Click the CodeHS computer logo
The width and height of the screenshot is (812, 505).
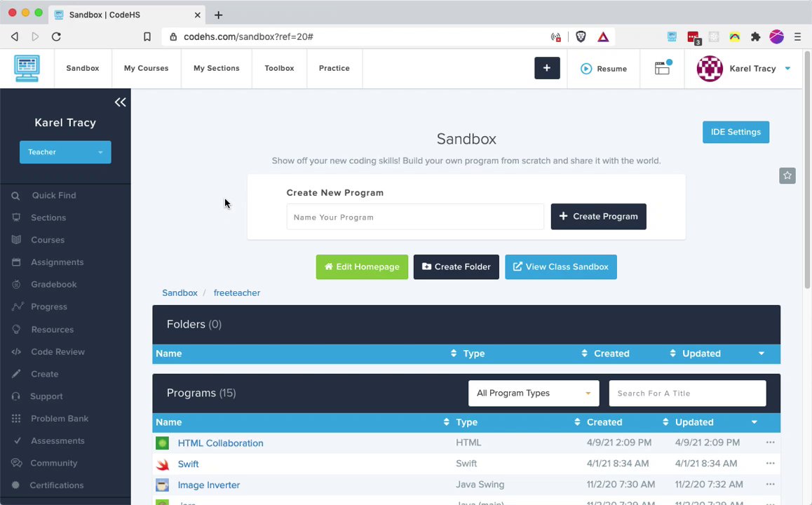[27, 68]
